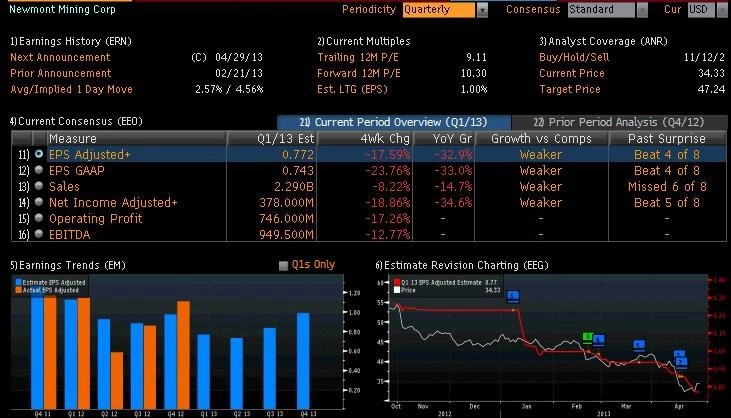The image size is (731, 418).
Task: Select the Net Income Adjusted+ label
Action: pyautogui.click(x=113, y=203)
